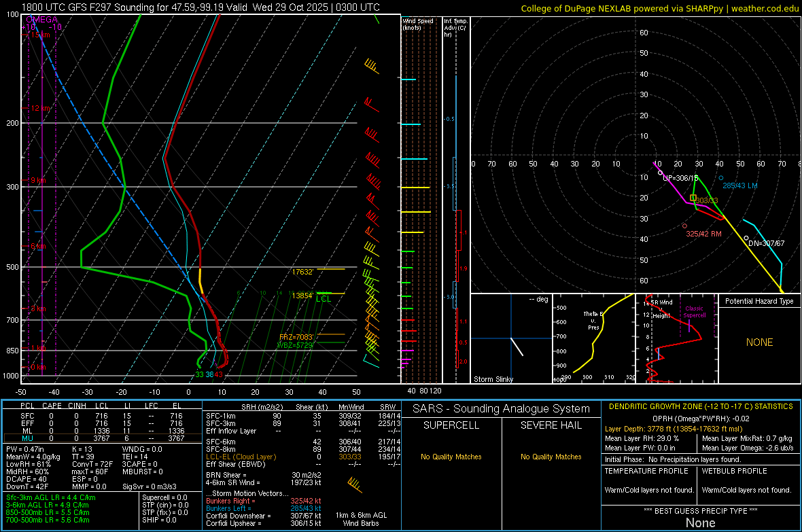Click the red surface temperature value 43
This screenshot has width=802, height=532.
[218, 374]
